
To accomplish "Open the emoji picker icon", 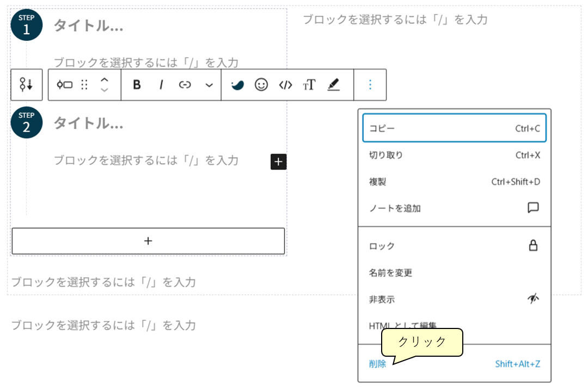I will pyautogui.click(x=261, y=85).
